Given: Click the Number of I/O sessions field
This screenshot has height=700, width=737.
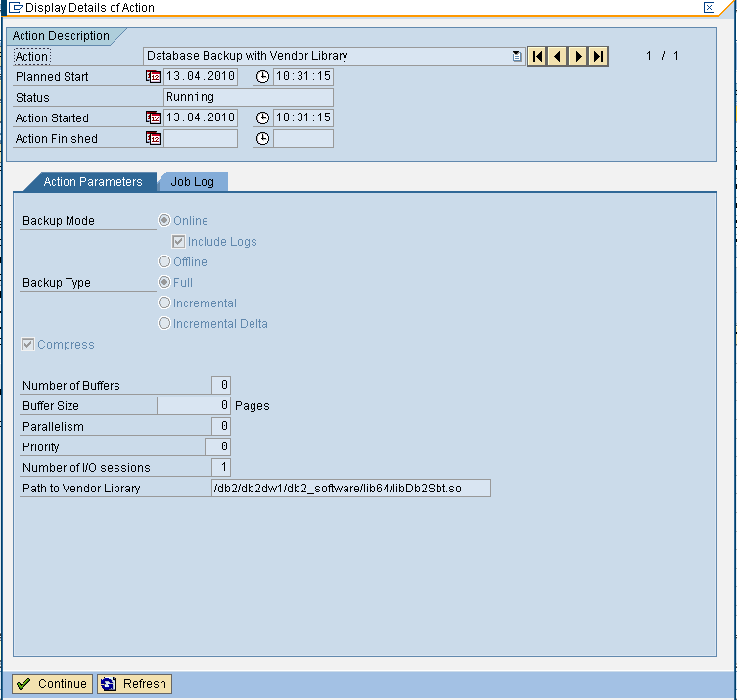Looking at the screenshot, I should pyautogui.click(x=221, y=467).
